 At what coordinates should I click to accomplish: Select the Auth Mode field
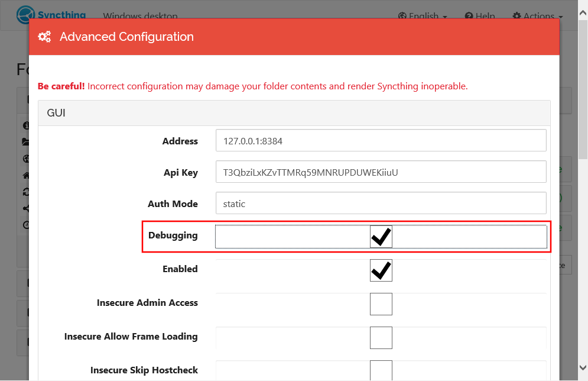point(381,204)
